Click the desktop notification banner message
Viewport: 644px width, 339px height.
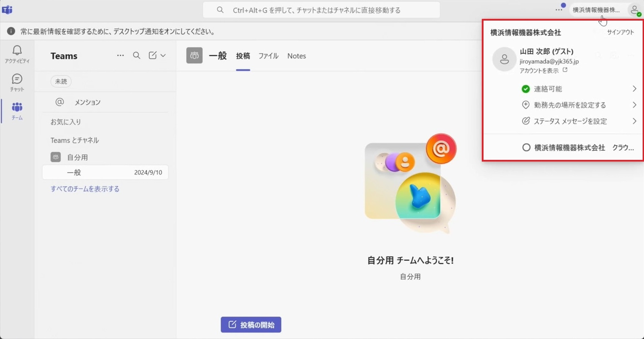pyautogui.click(x=118, y=31)
